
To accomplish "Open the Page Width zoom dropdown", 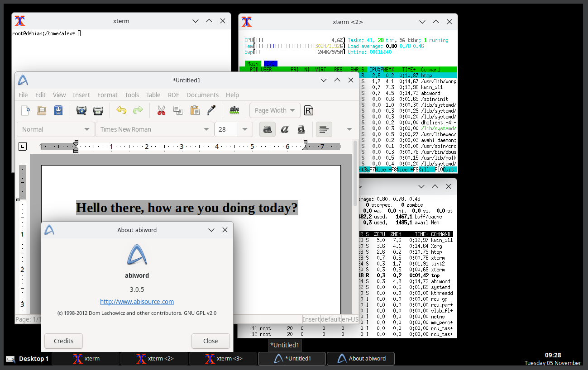I will (x=275, y=110).
